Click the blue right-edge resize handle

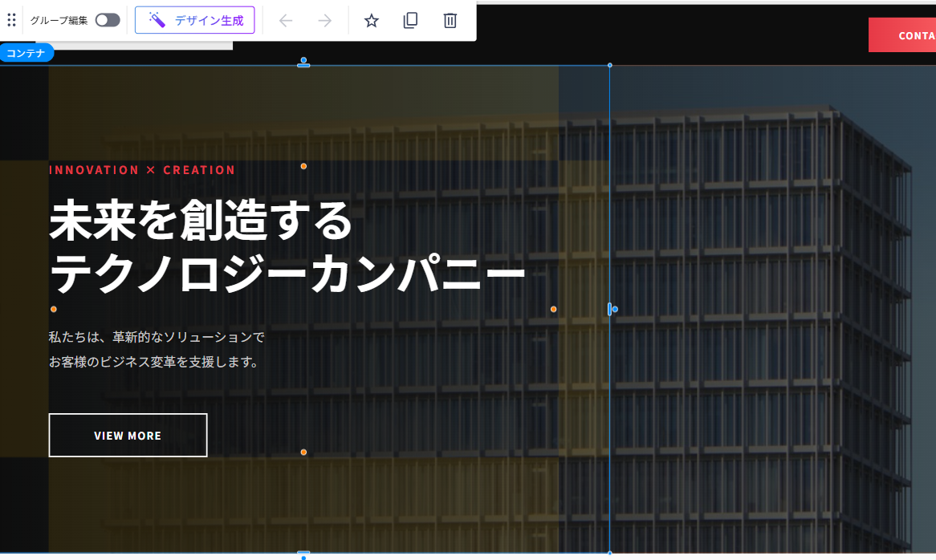[x=611, y=309]
